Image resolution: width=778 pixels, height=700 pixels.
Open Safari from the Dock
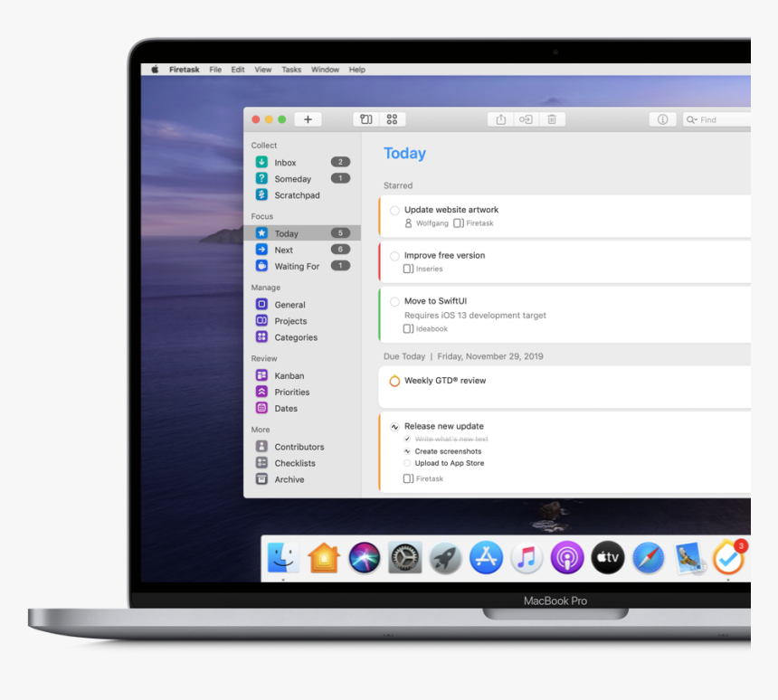(648, 558)
